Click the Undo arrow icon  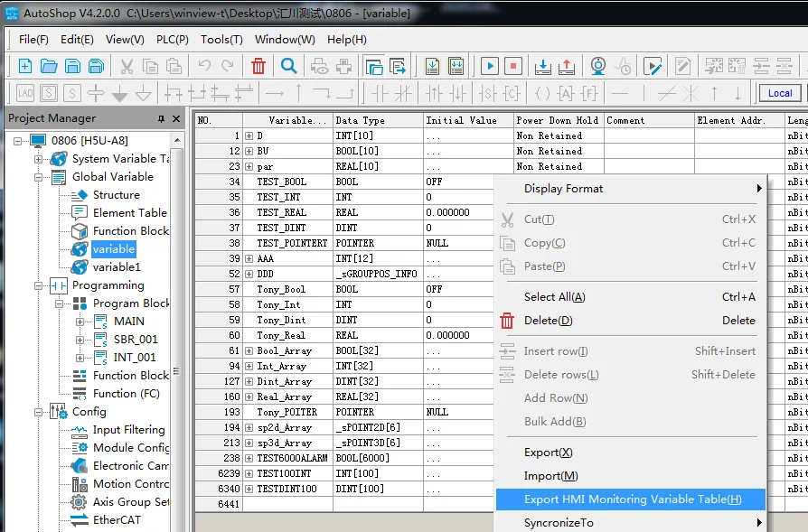(x=204, y=65)
